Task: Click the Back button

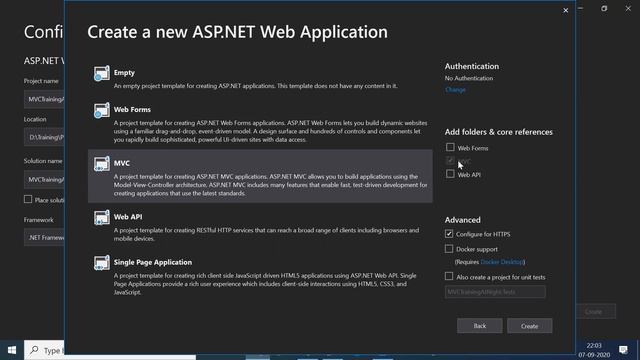Action: 480,326
